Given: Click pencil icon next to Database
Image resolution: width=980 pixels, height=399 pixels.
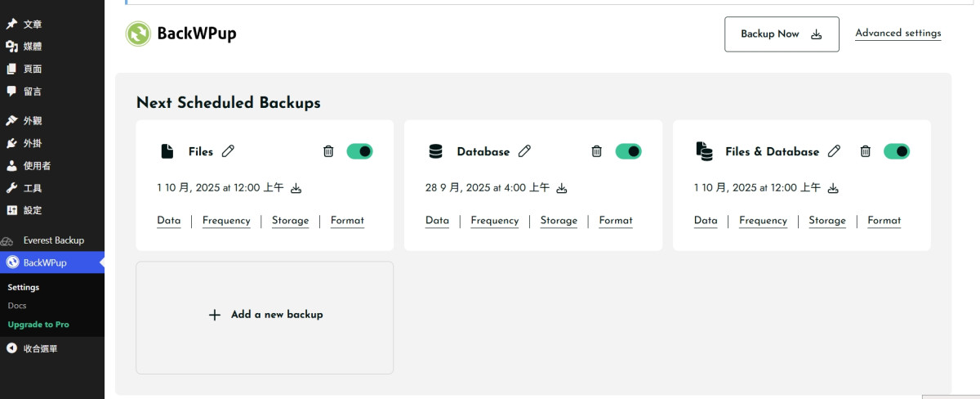Looking at the screenshot, I should 525,151.
